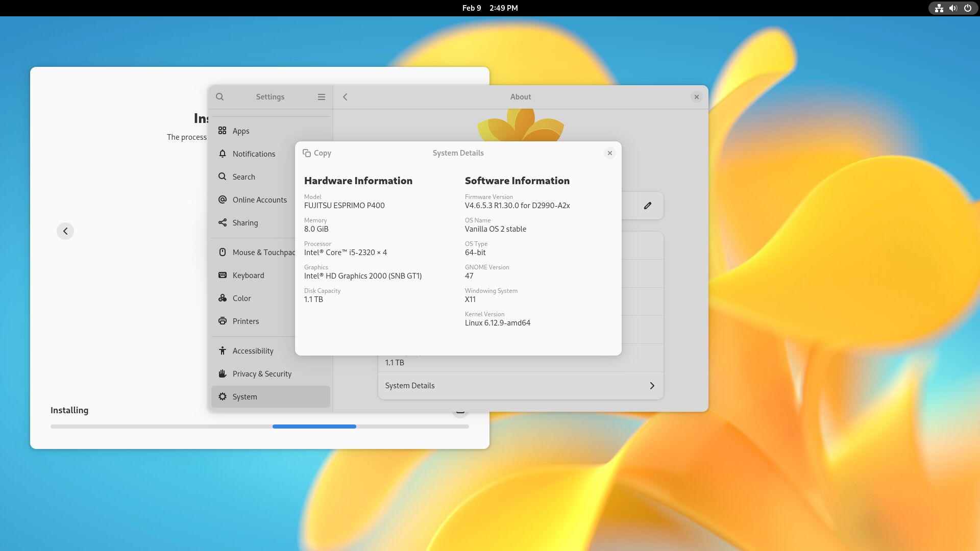980x551 pixels.
Task: Click the Apps grid icon
Action: click(222, 131)
